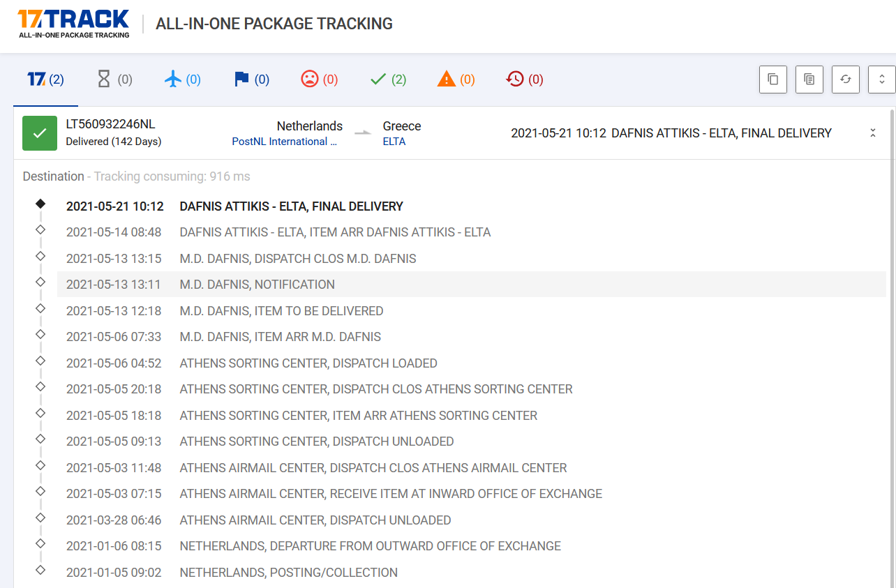This screenshot has height=588, width=896.
Task: Filter by pick up flag tab
Action: click(x=251, y=80)
